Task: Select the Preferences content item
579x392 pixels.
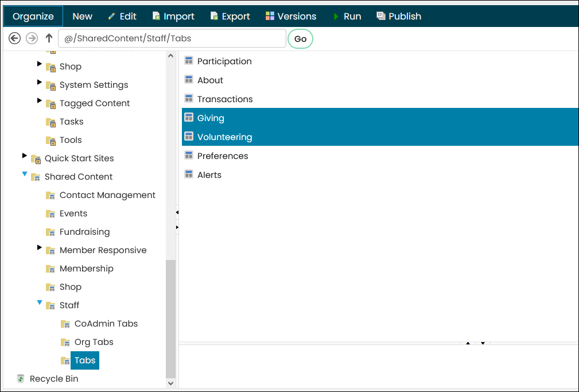Action: click(223, 156)
